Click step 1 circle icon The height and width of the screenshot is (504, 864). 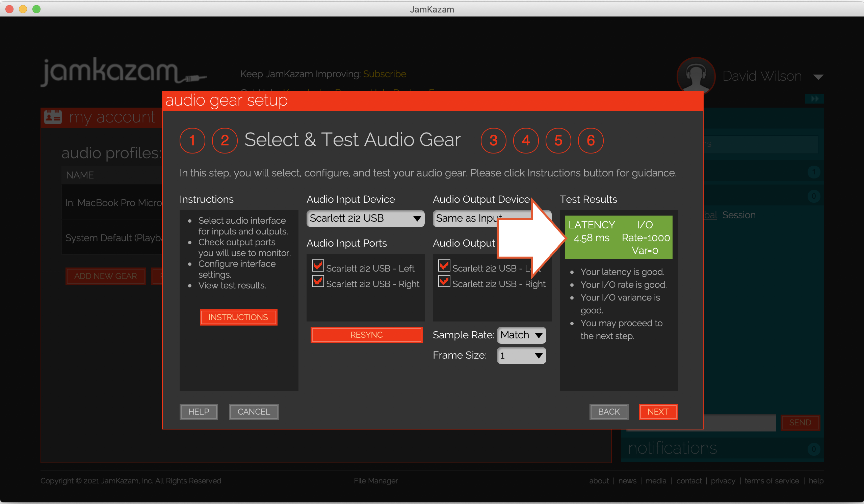[x=192, y=141]
